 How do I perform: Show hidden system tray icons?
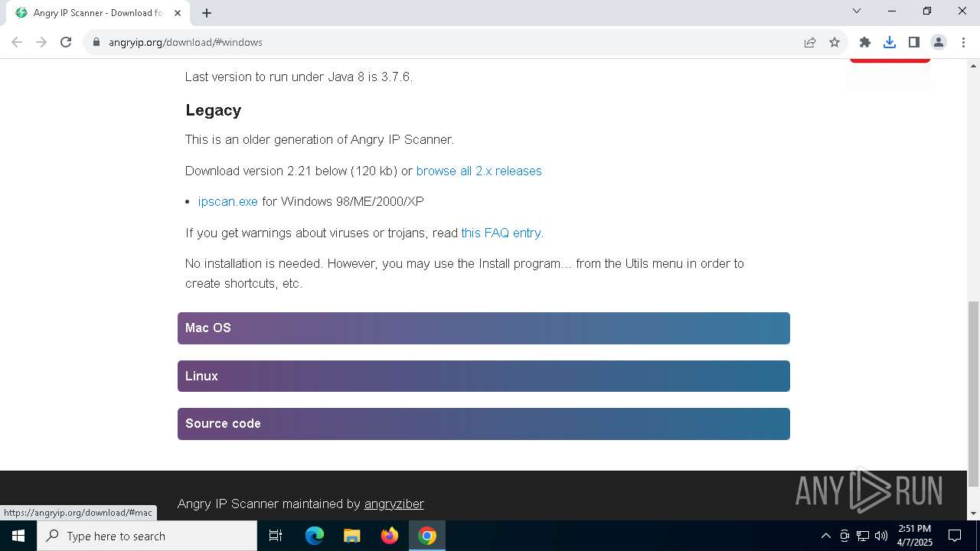[825, 536]
